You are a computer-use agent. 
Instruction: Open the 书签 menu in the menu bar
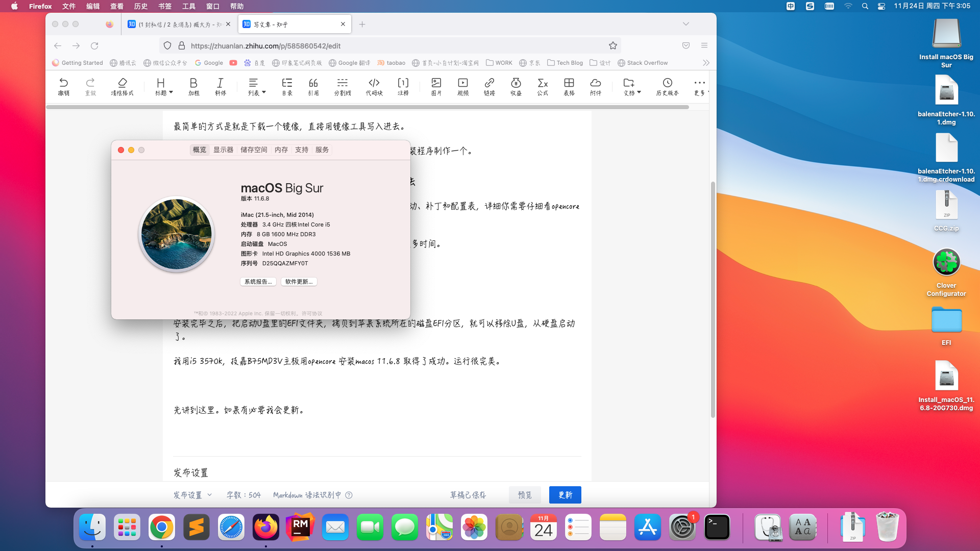(x=165, y=6)
